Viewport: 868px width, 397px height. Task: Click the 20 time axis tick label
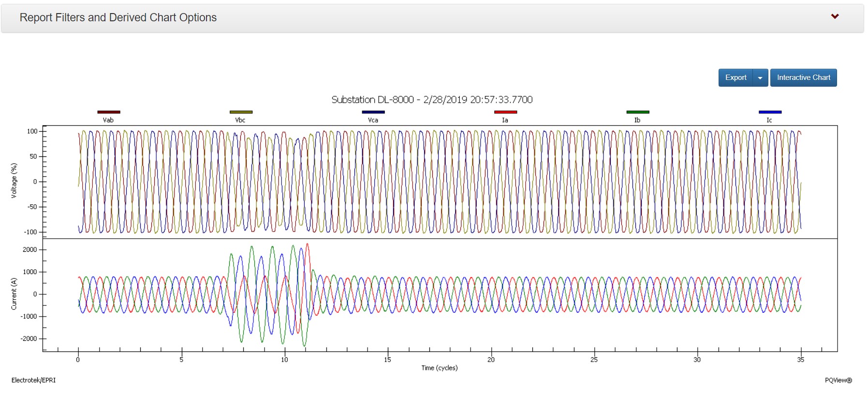click(x=491, y=359)
